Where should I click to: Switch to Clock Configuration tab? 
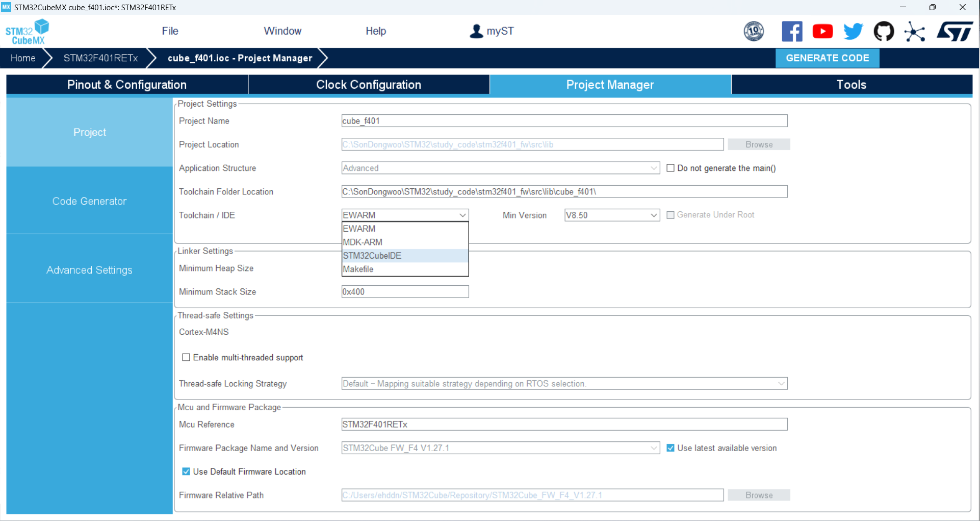(369, 85)
